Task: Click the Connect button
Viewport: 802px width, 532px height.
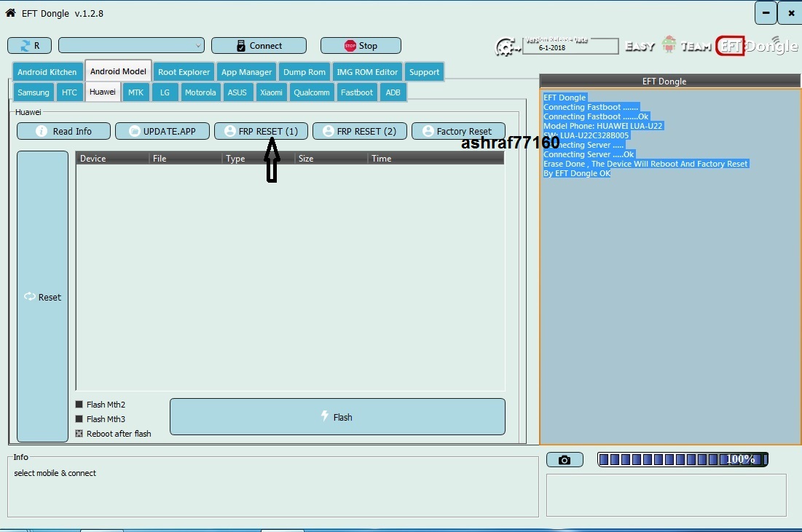Action: click(259, 45)
